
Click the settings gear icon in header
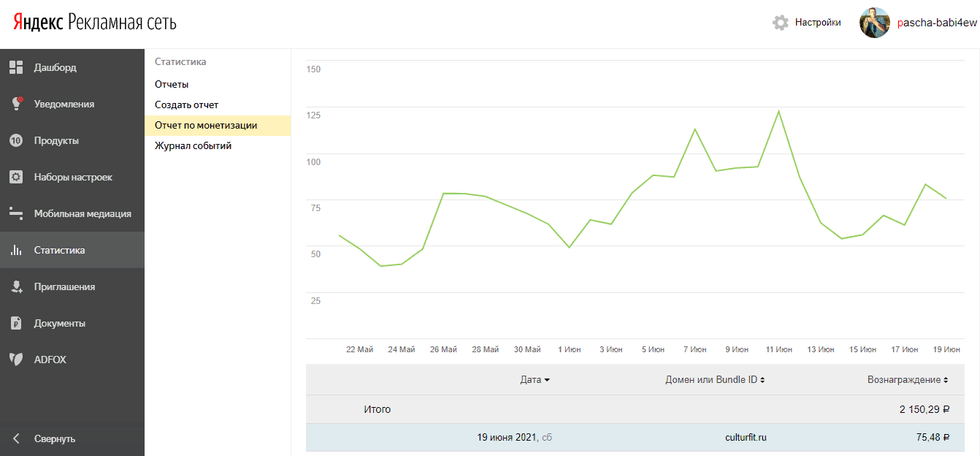(781, 23)
